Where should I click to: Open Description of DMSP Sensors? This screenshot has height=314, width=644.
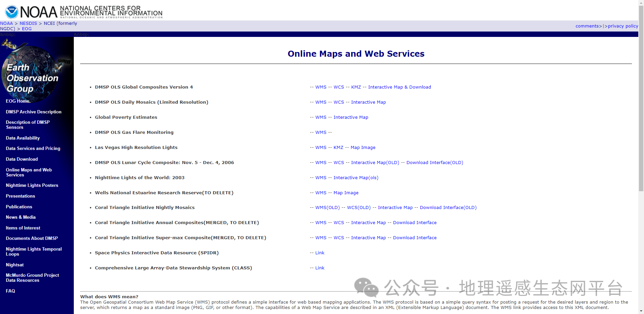click(28, 125)
